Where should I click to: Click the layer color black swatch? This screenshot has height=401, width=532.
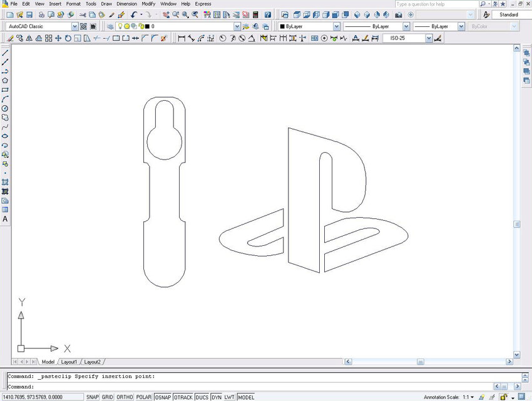(x=147, y=26)
